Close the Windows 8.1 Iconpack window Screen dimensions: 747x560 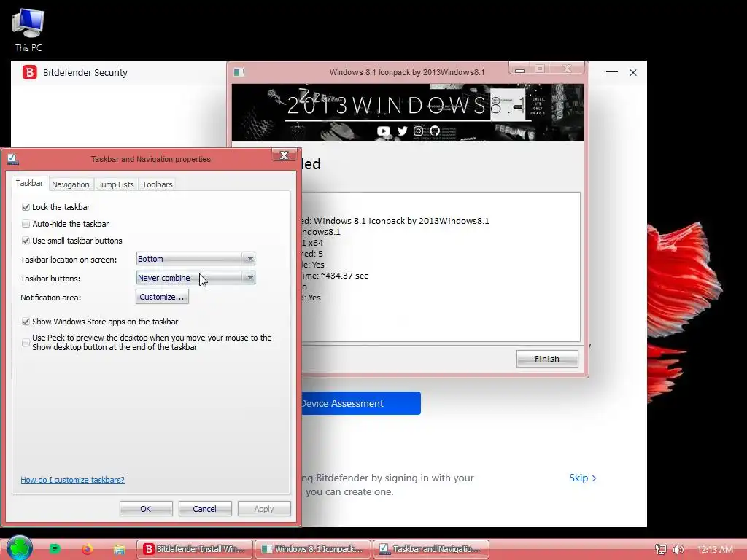567,69
